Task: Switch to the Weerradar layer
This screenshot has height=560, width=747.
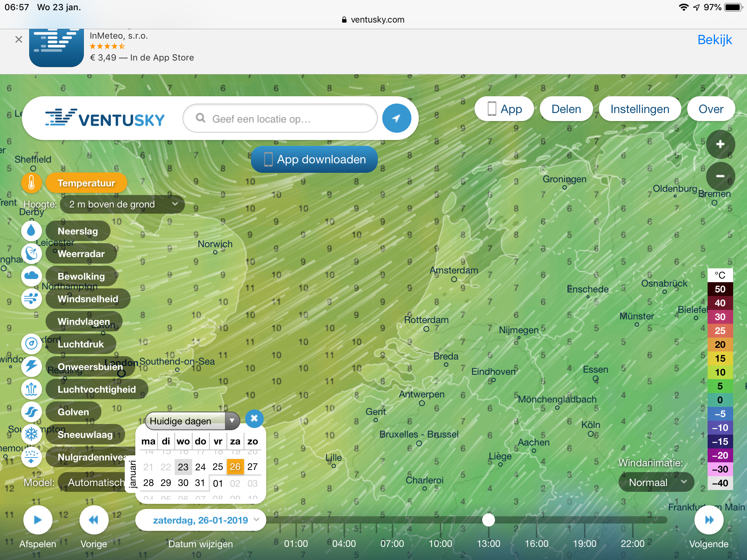Action: click(81, 254)
